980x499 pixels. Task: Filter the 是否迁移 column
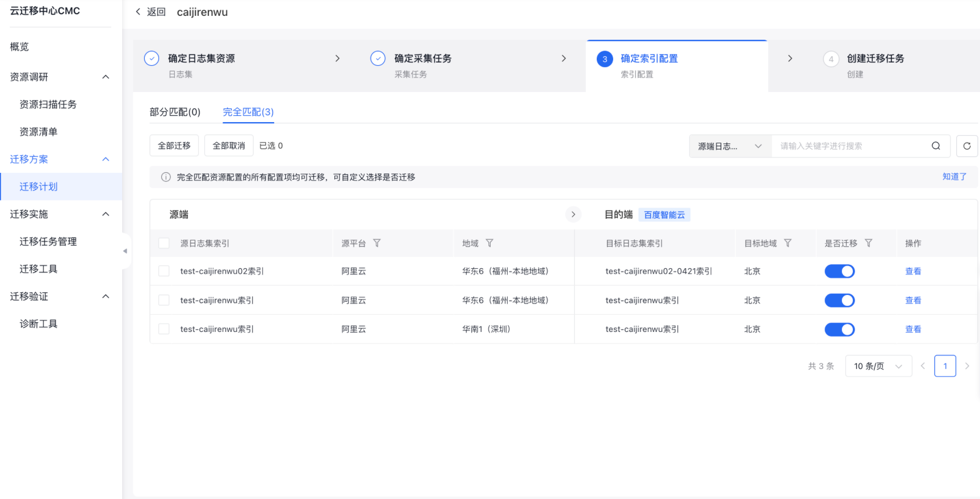(868, 243)
